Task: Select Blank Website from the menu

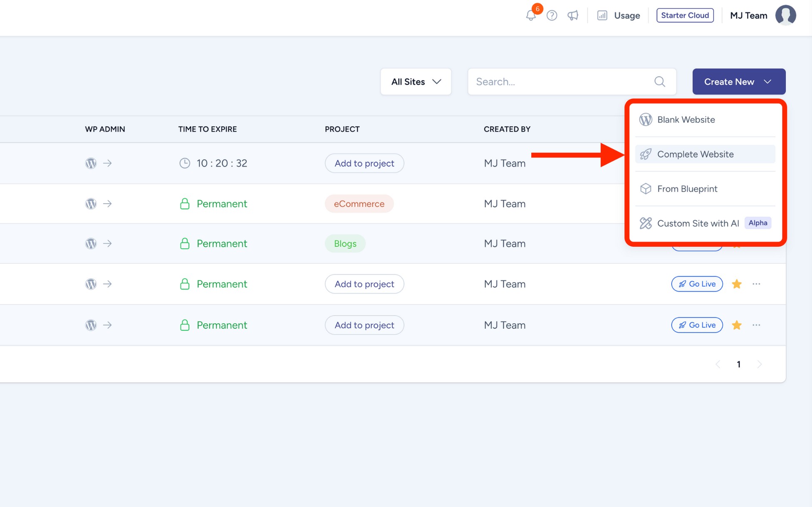Action: (x=685, y=120)
